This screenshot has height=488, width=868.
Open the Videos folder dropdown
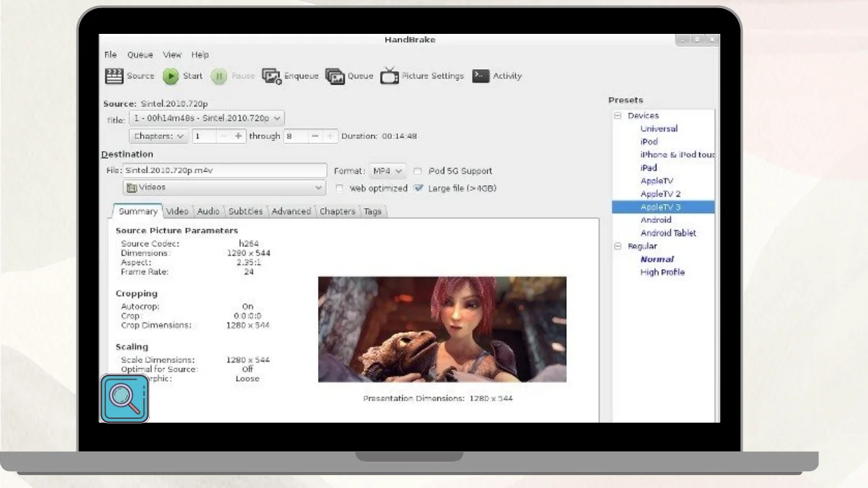click(x=224, y=188)
